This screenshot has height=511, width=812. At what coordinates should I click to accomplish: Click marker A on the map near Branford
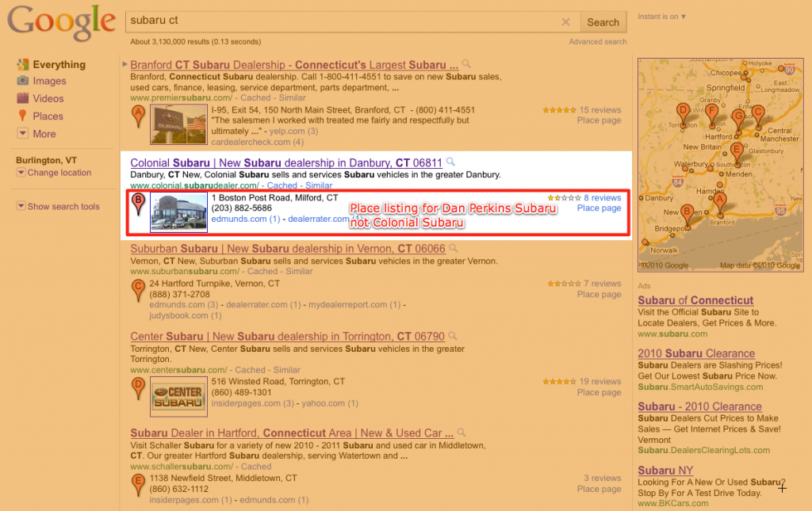pos(720,204)
